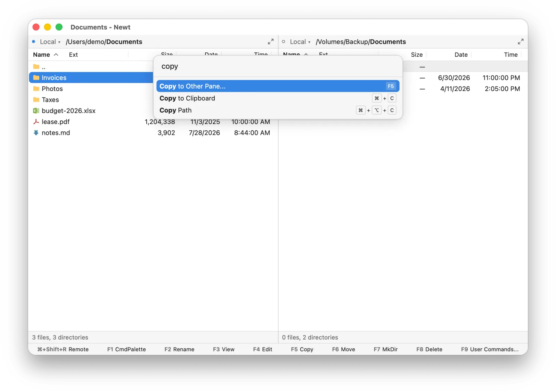This screenshot has width=556, height=392.
Task: Click F5 Copy in the bottom bar
Action: (302, 349)
